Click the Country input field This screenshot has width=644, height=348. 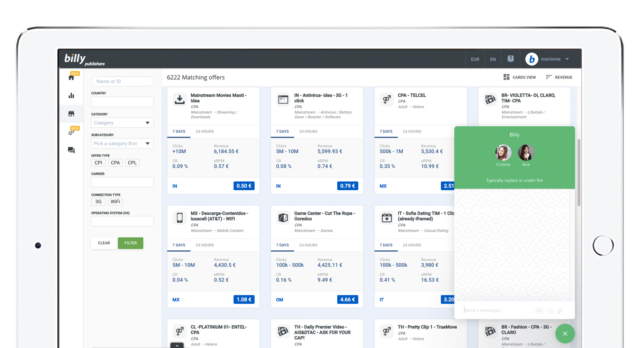[x=122, y=102]
